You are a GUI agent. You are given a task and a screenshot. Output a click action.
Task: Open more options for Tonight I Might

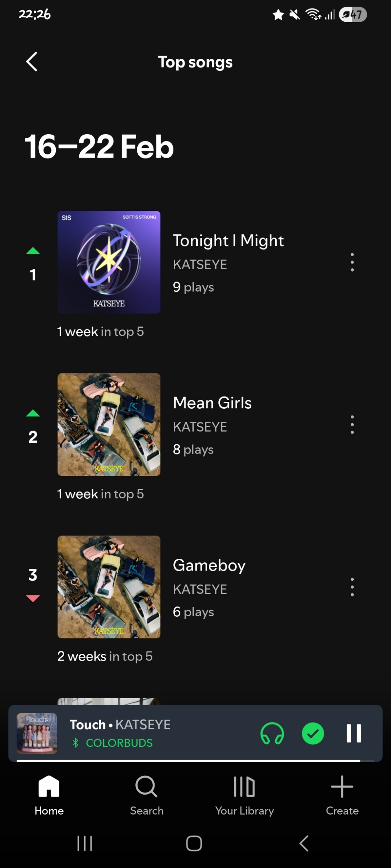pos(352,262)
